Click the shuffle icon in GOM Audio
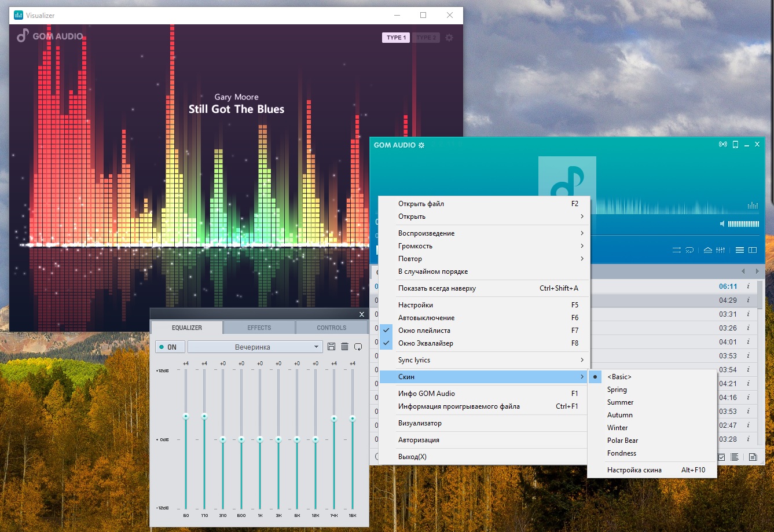The image size is (774, 532). (676, 250)
